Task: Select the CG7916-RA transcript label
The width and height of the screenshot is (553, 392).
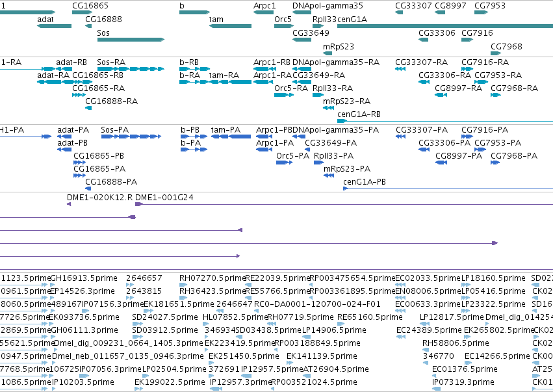Action: (x=485, y=62)
